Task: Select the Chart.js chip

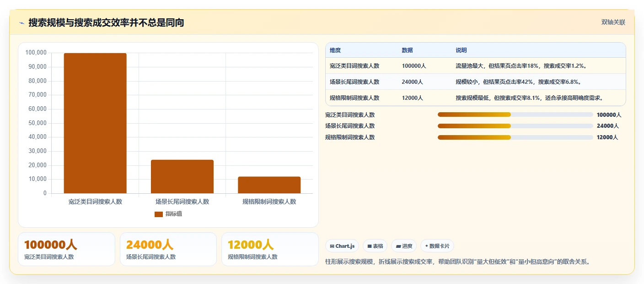Action: point(342,246)
